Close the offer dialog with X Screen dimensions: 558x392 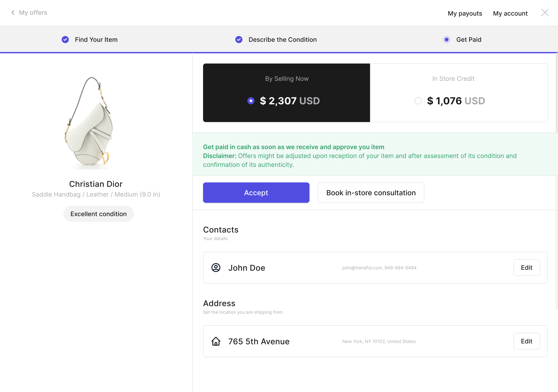(x=545, y=13)
